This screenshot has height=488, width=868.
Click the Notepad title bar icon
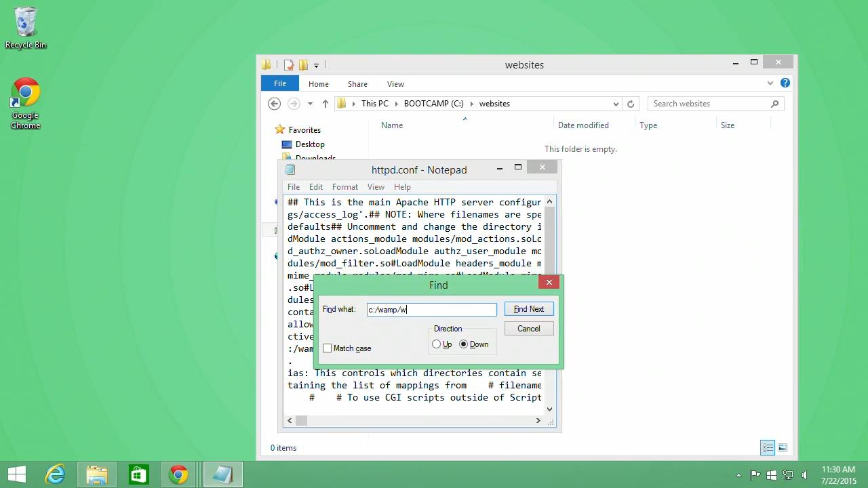[x=290, y=169]
